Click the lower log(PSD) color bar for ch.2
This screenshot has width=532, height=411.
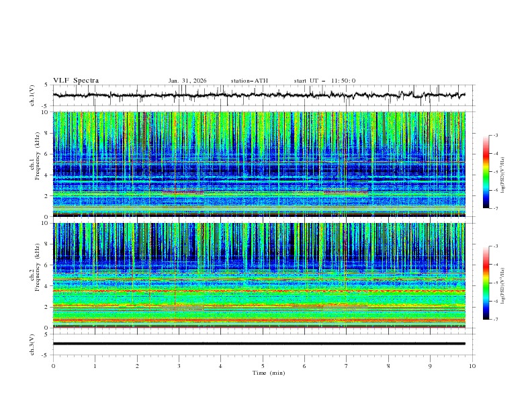[x=486, y=283]
